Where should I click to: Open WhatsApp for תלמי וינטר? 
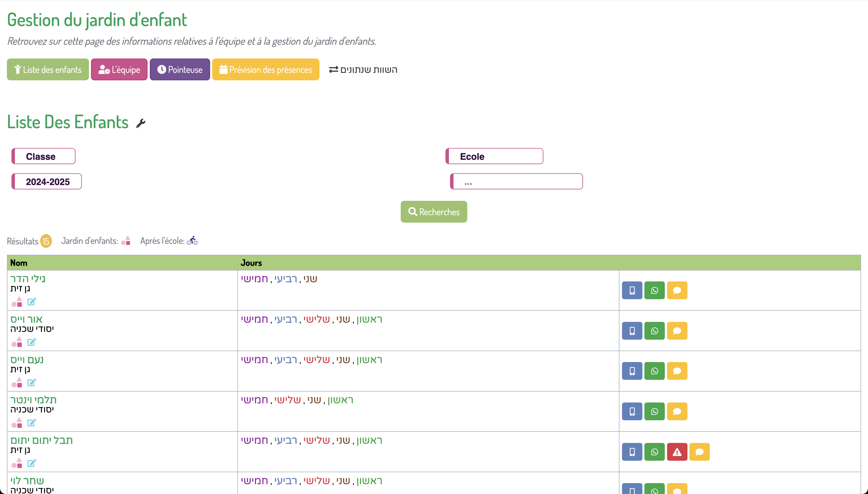[654, 412]
